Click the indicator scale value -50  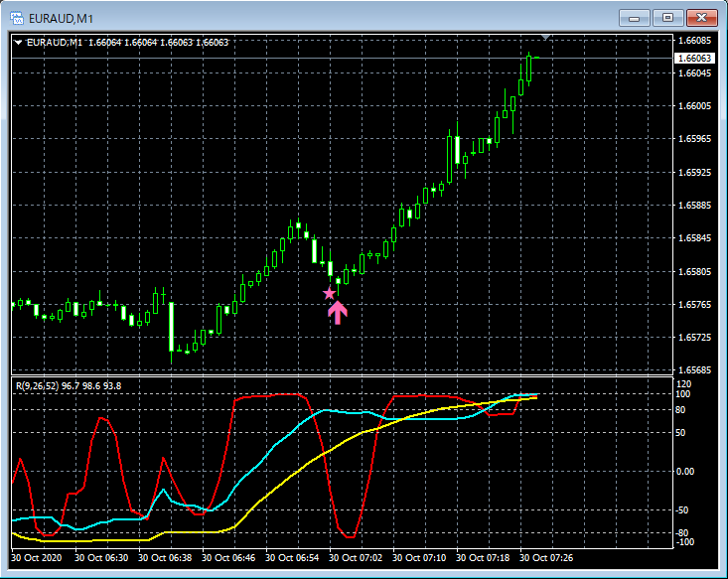click(x=682, y=509)
